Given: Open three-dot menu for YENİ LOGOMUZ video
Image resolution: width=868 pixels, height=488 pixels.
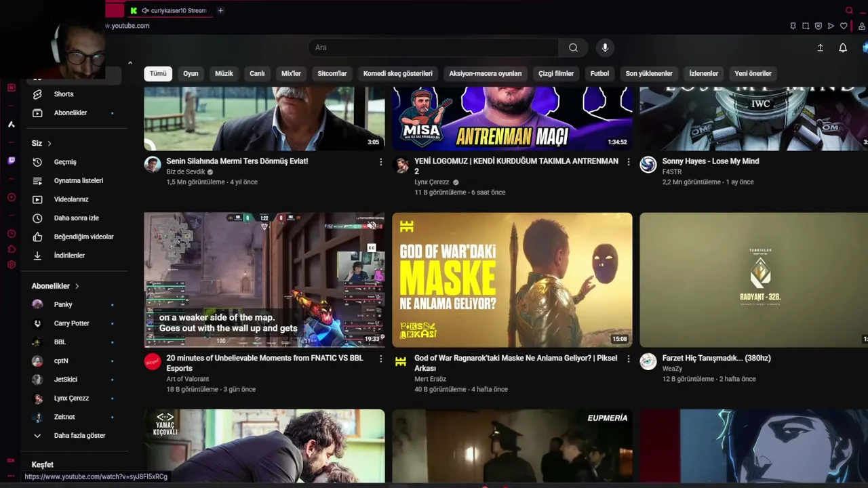Looking at the screenshot, I should pos(628,162).
